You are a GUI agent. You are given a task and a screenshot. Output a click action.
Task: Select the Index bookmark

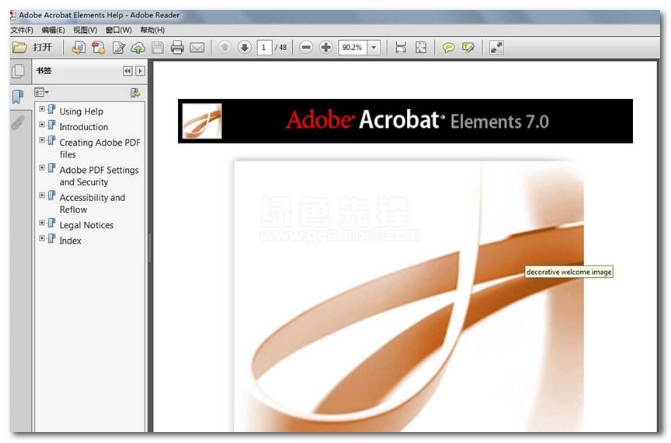[70, 241]
